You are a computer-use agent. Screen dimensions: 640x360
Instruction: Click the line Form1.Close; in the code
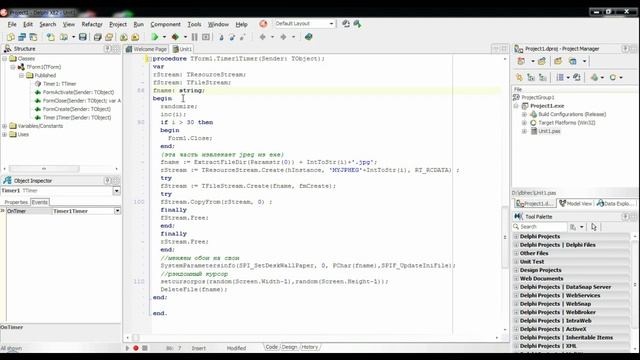[x=190, y=138]
